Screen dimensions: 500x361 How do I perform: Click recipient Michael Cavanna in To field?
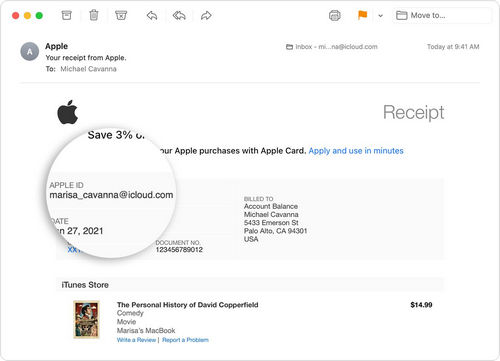click(x=88, y=69)
